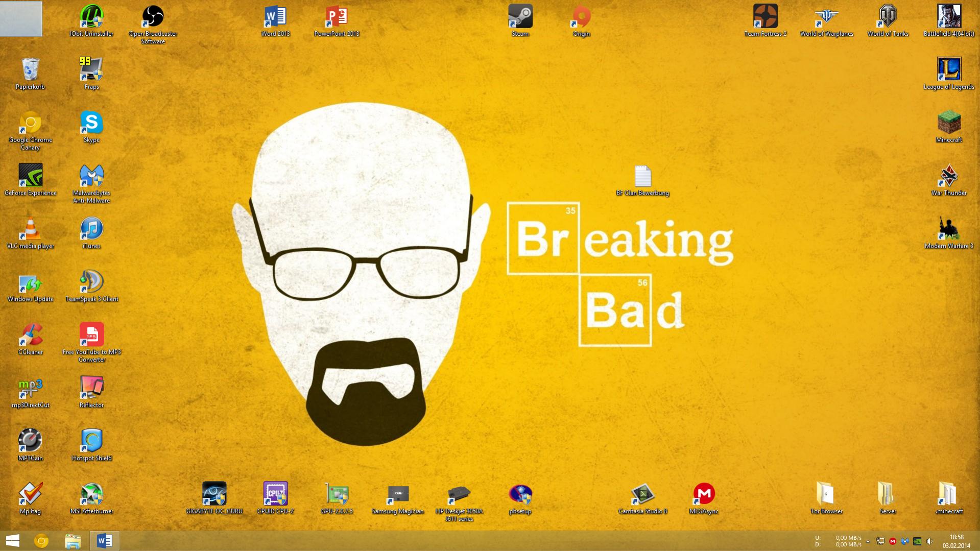Click the Nvidia tray icon
Image resolution: width=980 pixels, height=551 pixels.
[x=917, y=541]
